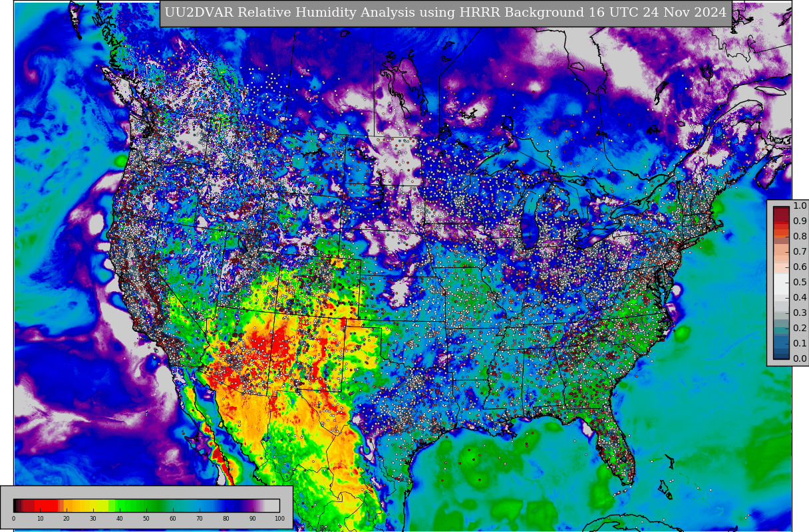Click the 90 tick on humidity colorbar

click(x=253, y=519)
